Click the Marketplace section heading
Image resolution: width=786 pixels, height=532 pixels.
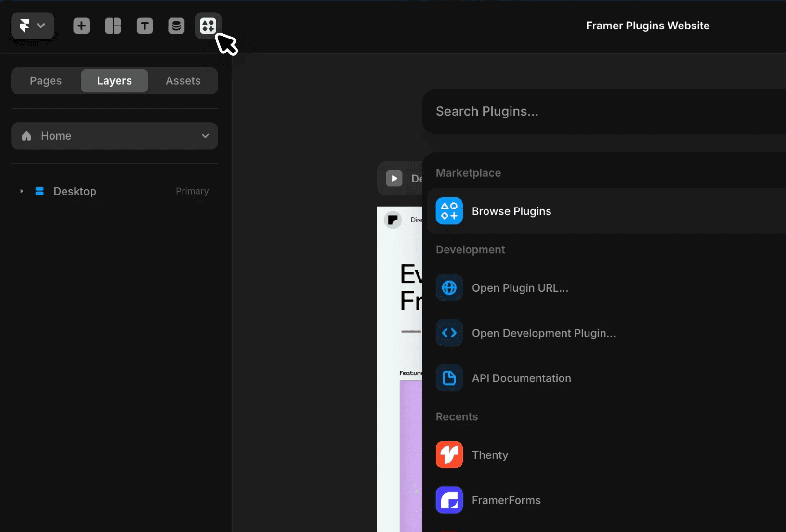[468, 173]
